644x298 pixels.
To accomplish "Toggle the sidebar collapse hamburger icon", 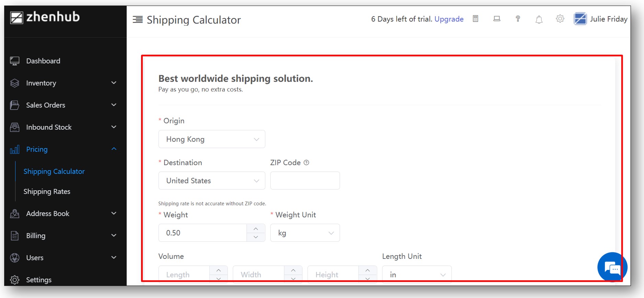I will 138,20.
